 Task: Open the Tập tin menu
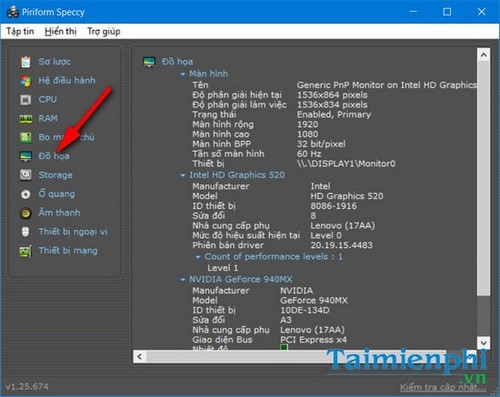20,31
